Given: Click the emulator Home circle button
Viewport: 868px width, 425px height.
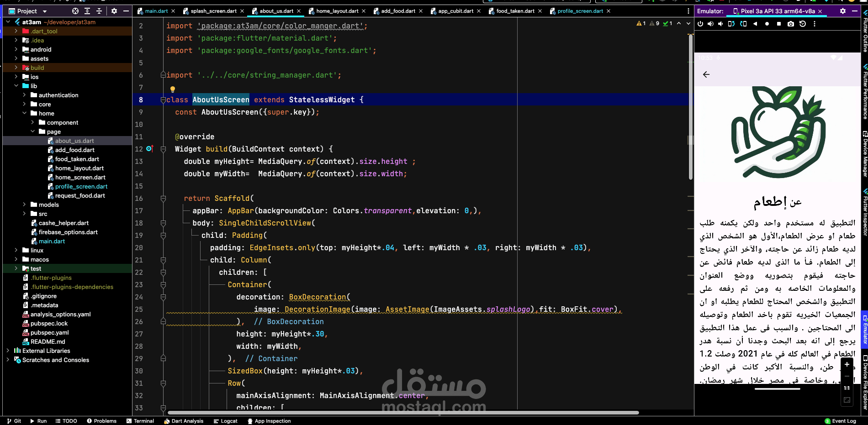Looking at the screenshot, I should pos(767,24).
